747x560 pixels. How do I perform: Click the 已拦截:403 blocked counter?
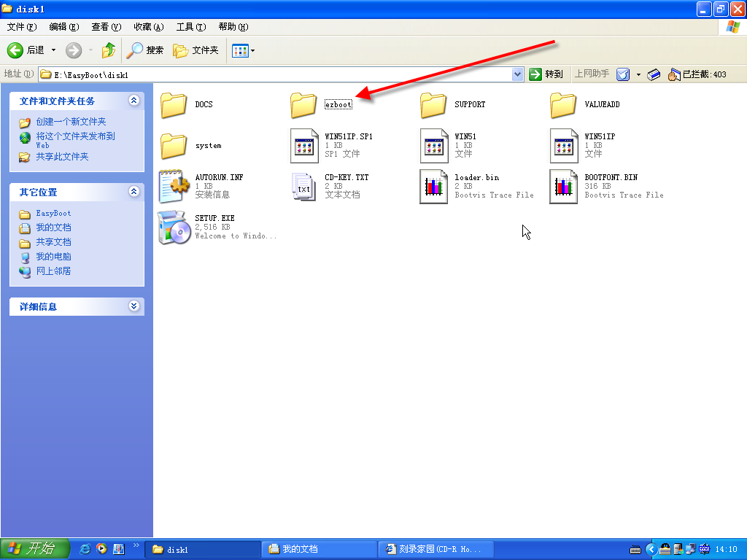(x=697, y=74)
